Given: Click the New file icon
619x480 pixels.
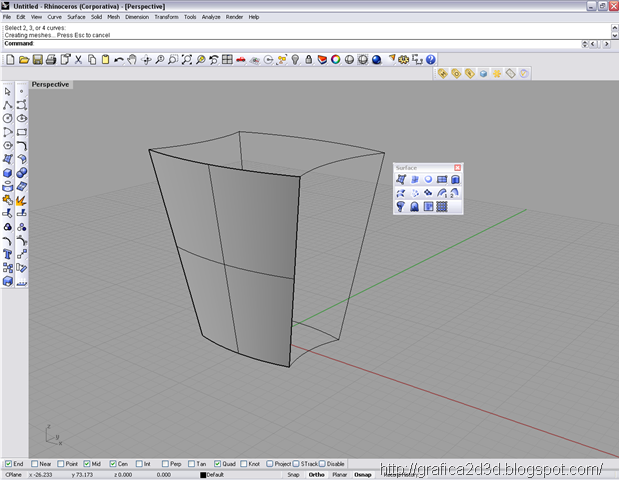Looking at the screenshot, I should (x=10, y=60).
